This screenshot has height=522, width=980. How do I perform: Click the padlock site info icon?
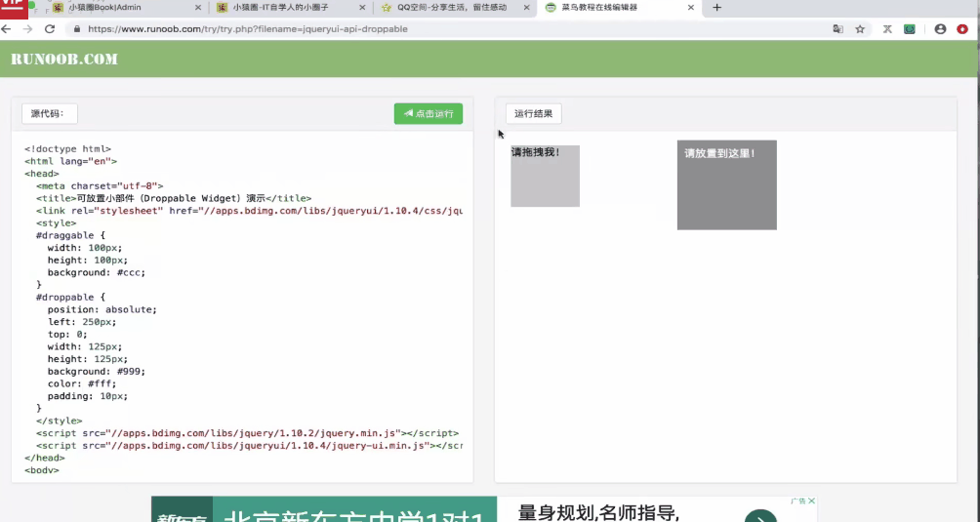(77, 28)
